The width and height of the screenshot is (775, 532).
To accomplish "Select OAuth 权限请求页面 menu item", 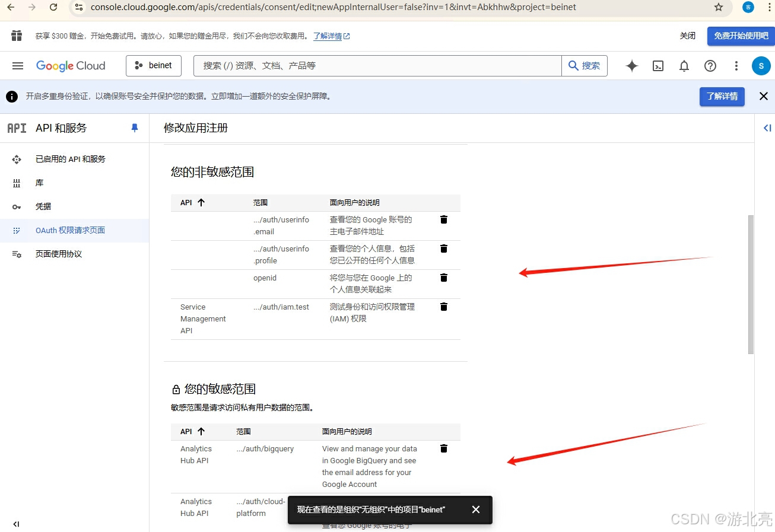I will 74,230.
